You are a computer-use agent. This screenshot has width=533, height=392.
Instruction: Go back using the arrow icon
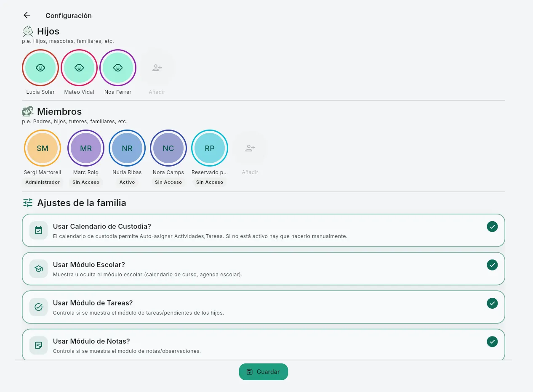click(27, 15)
